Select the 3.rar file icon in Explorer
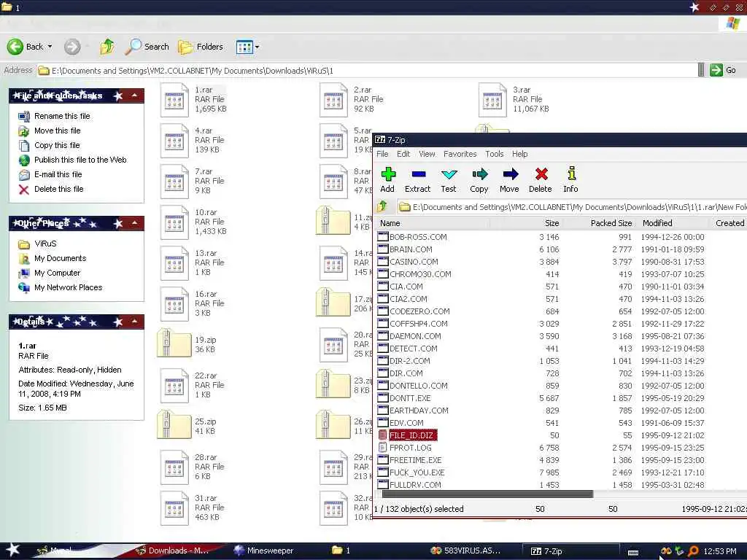Viewport: 747px width, 560px height. click(x=492, y=100)
